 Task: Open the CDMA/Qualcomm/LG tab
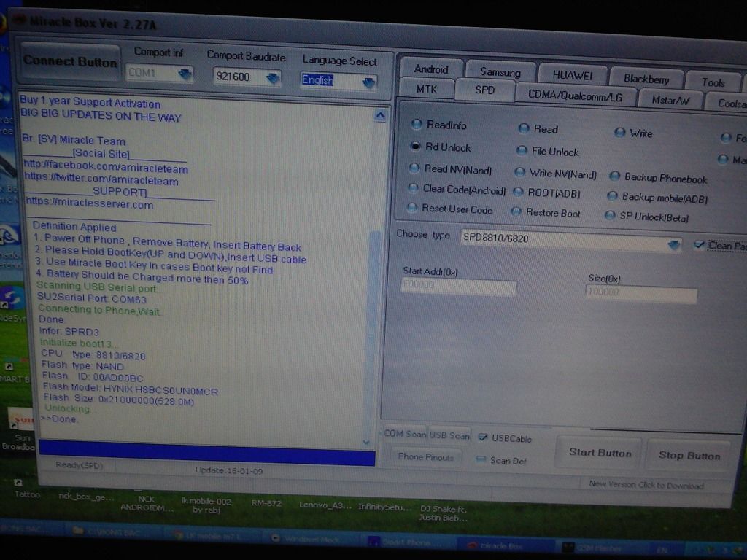pos(575,96)
